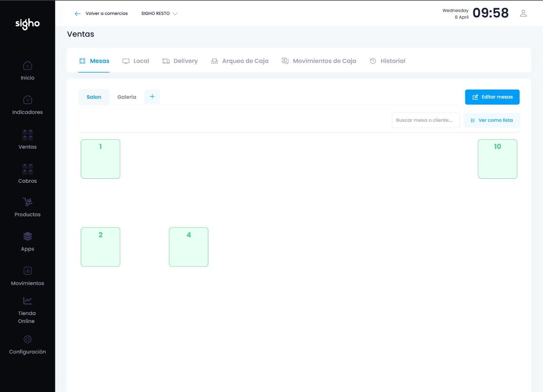Screen dimensions: 543x392
Task: Click Volver a comercios link
Action: tap(101, 14)
